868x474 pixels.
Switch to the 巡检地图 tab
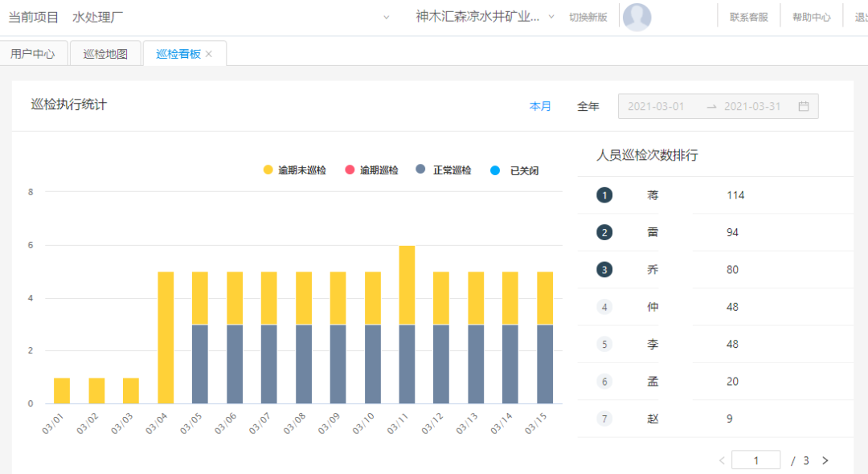(105, 54)
